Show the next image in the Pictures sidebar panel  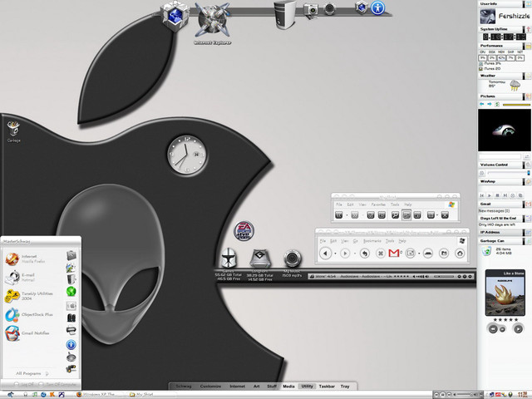(490, 104)
